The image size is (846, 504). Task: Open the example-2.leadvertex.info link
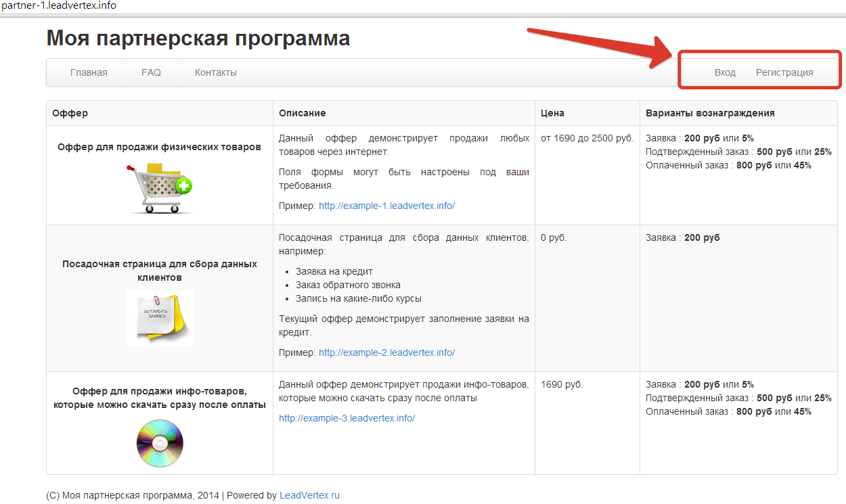[386, 352]
